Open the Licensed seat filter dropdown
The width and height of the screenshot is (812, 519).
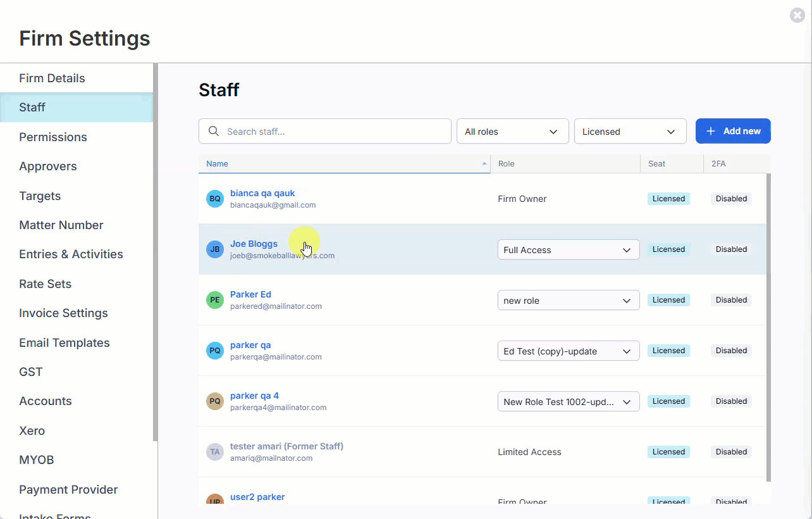(x=630, y=132)
